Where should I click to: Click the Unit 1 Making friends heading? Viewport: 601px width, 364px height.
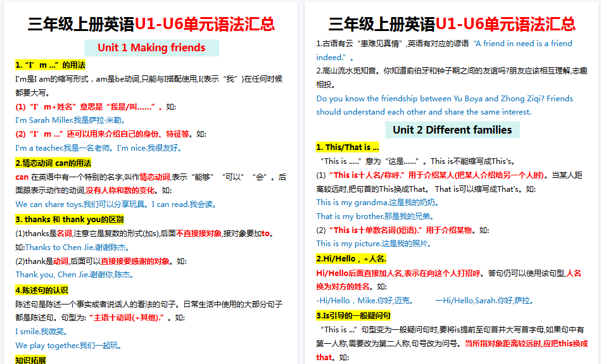coord(151,47)
